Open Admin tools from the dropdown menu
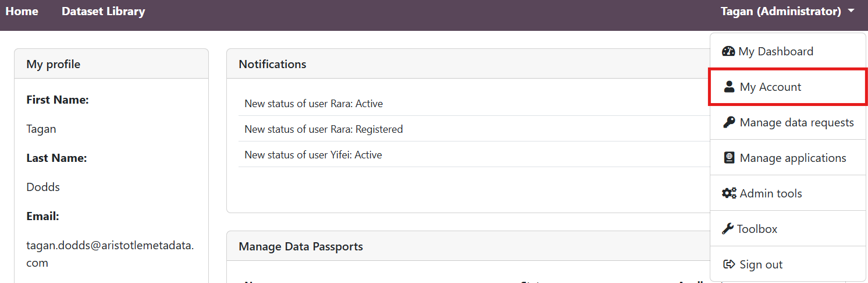 770,193
